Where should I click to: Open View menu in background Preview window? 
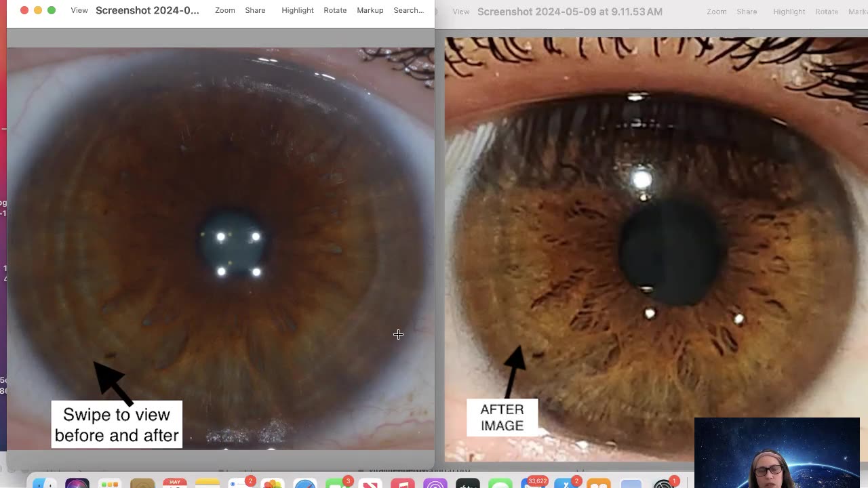click(461, 12)
